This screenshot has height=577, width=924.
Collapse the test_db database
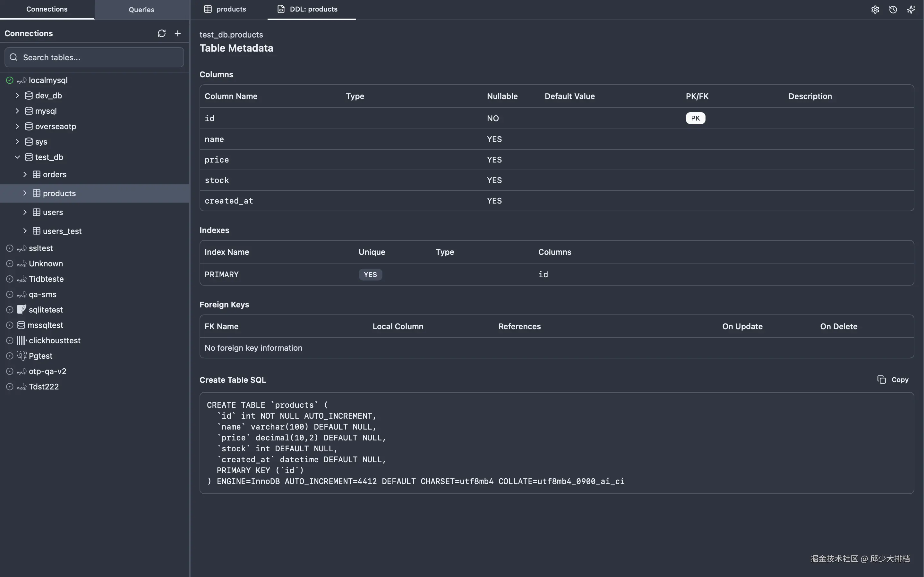click(x=17, y=157)
